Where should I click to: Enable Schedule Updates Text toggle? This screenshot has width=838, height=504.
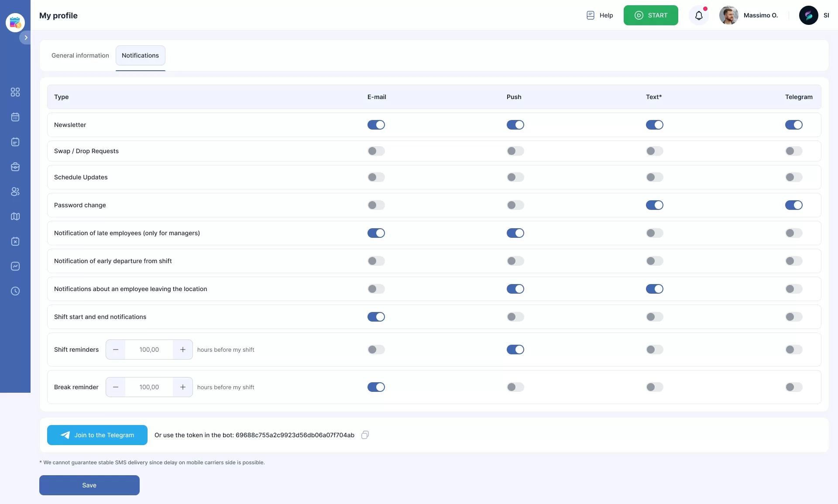(654, 177)
